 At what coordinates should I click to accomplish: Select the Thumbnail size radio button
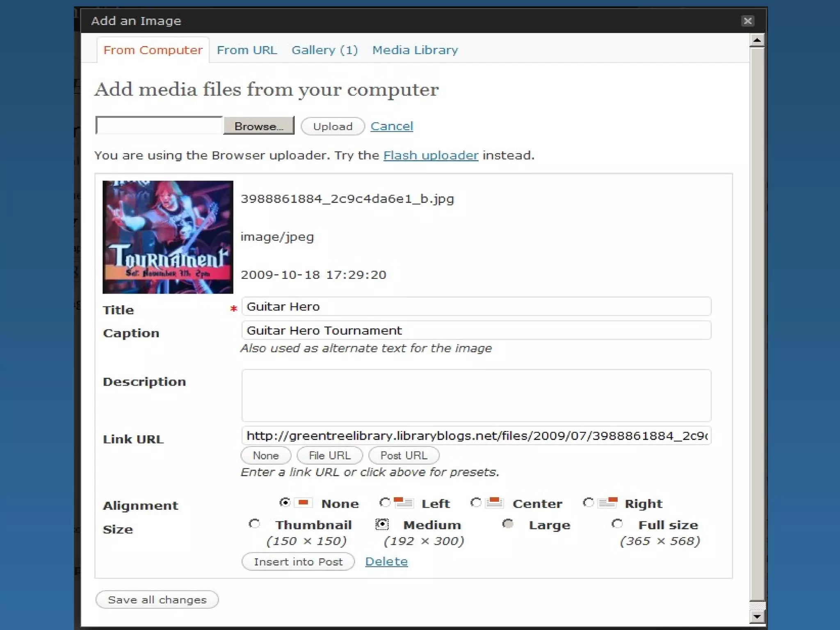[254, 524]
